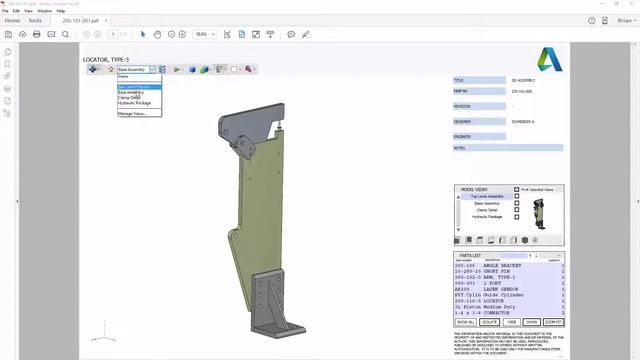Select Base Assembly in Model Views panel

[x=487, y=203]
